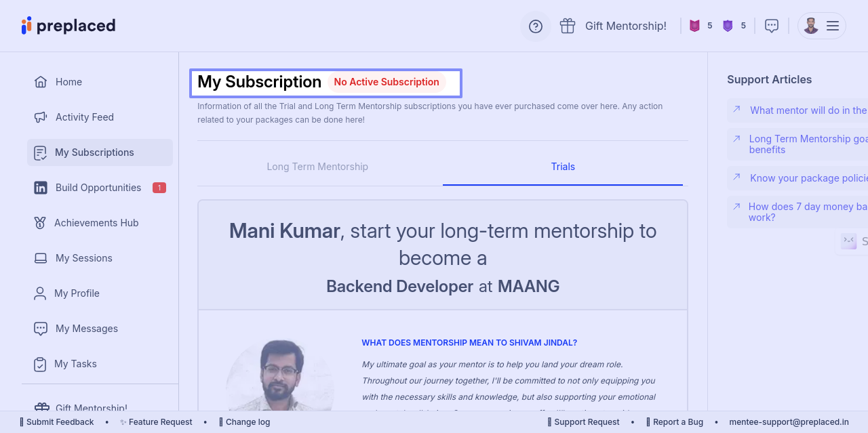
Task: Open the chat bubble icon in header
Action: tap(772, 26)
